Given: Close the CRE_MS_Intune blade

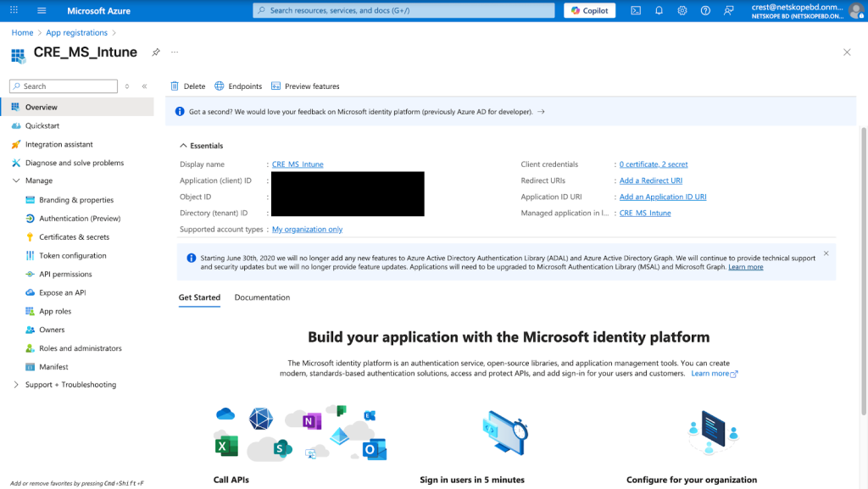Looking at the screenshot, I should tap(847, 52).
